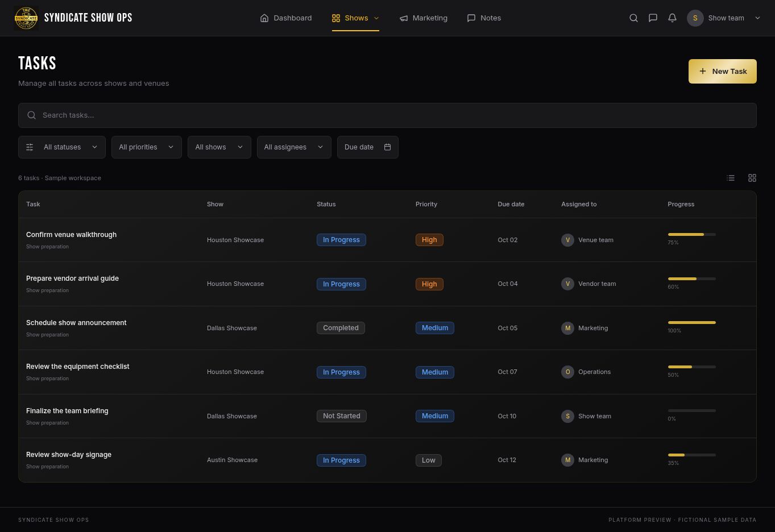Click the magnifier icon in search field
This screenshot has width=775, height=532.
pos(32,115)
